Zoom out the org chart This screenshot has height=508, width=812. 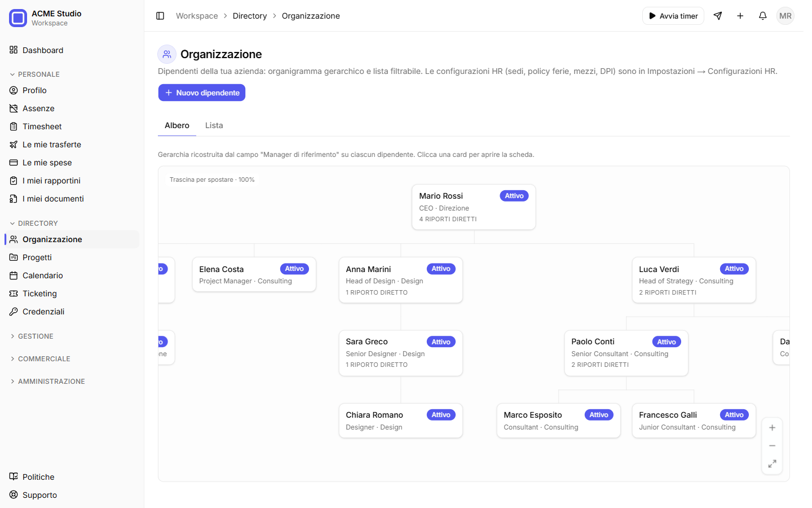click(x=772, y=446)
